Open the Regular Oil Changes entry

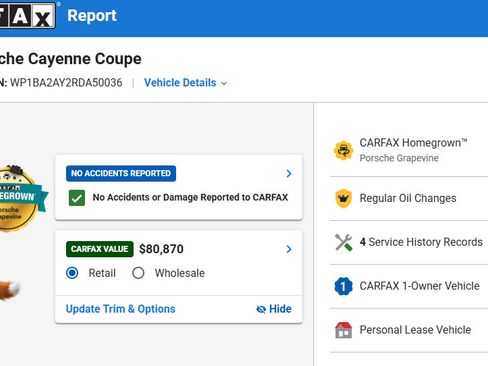pyautogui.click(x=408, y=198)
